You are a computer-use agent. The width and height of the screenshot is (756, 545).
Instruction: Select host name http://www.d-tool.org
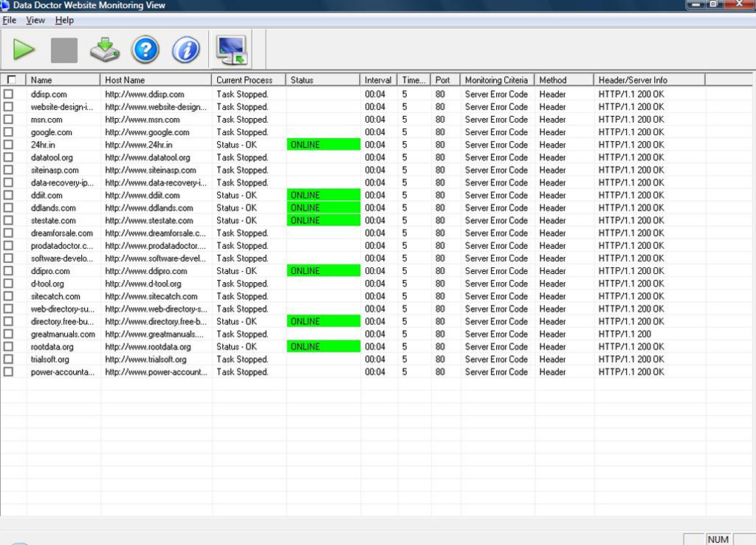pos(143,284)
